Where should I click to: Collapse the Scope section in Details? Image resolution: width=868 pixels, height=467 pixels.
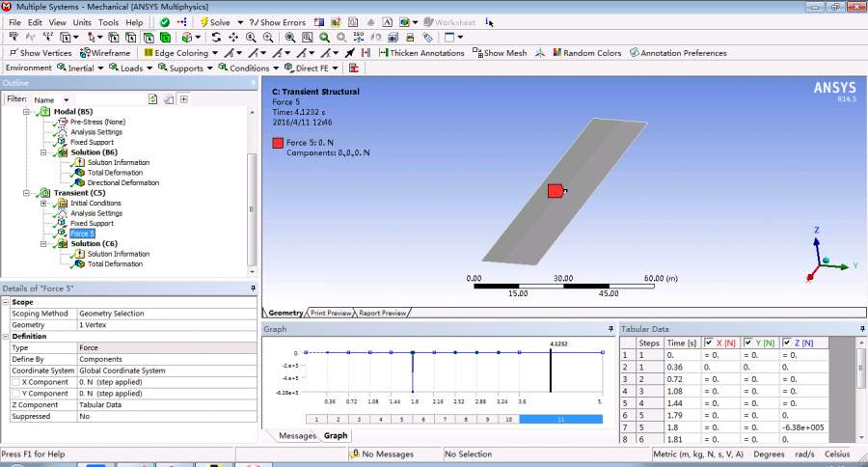tap(6, 302)
